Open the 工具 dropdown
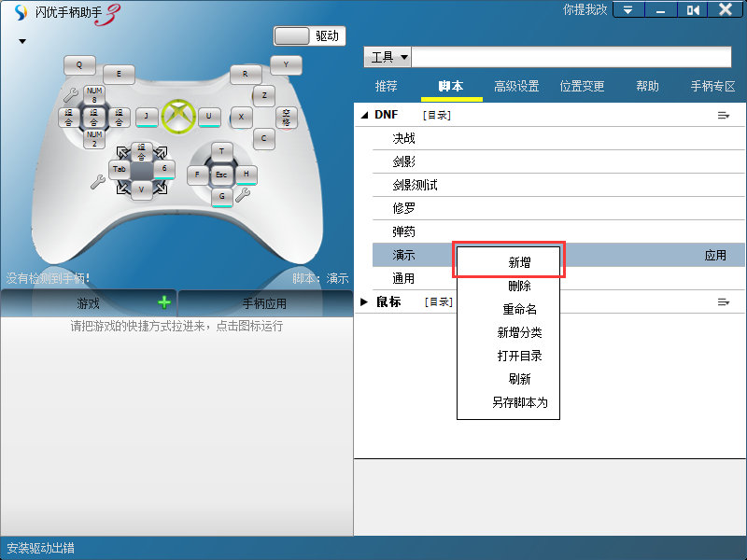 pyautogui.click(x=388, y=57)
